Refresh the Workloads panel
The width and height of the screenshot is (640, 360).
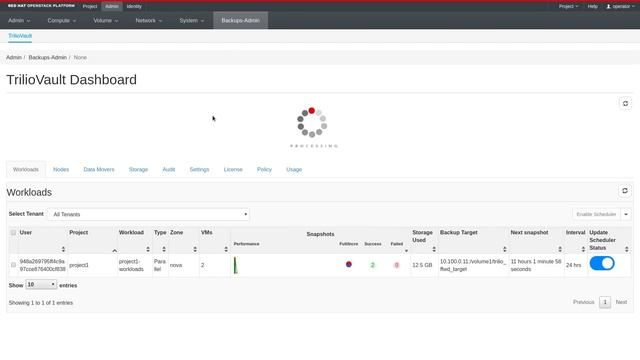coord(624,191)
